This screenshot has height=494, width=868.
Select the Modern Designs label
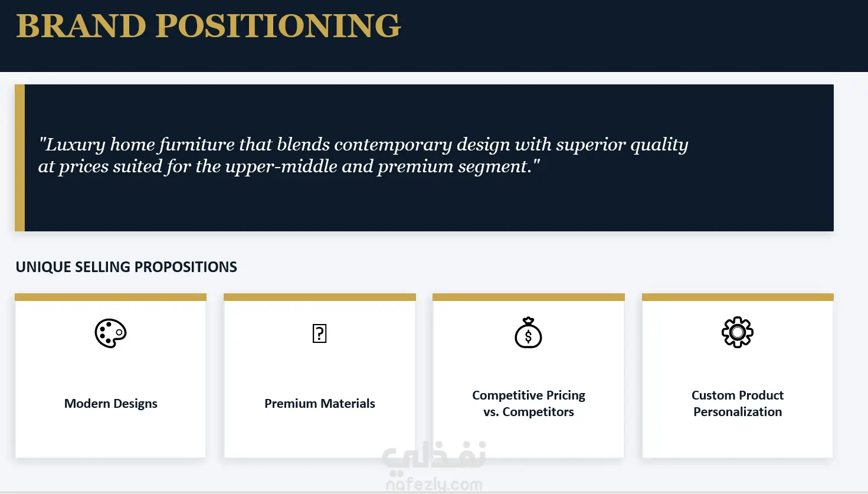(111, 404)
